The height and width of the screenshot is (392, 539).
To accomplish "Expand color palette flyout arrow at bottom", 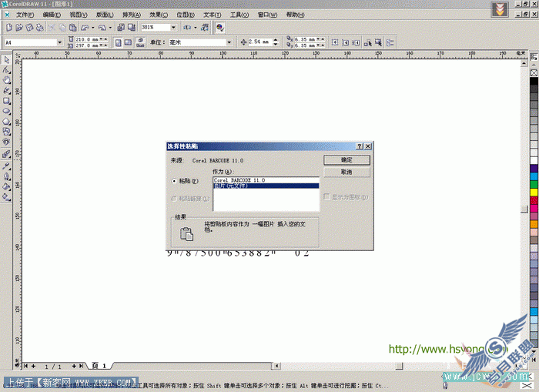I will point(534,360).
